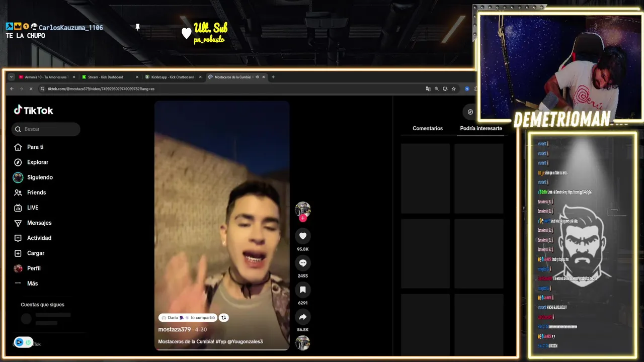Click first placeholder thumbnail in Podría interesarte
The height and width of the screenshot is (362, 644).
[425, 178]
